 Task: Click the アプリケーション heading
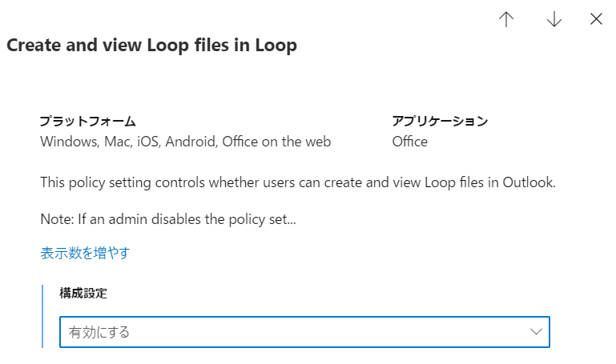pos(440,122)
